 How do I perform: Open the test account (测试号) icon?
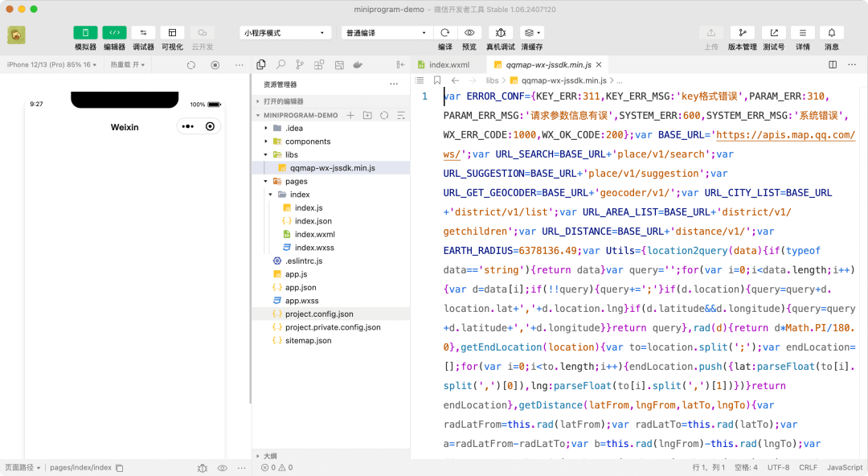pyautogui.click(x=774, y=33)
